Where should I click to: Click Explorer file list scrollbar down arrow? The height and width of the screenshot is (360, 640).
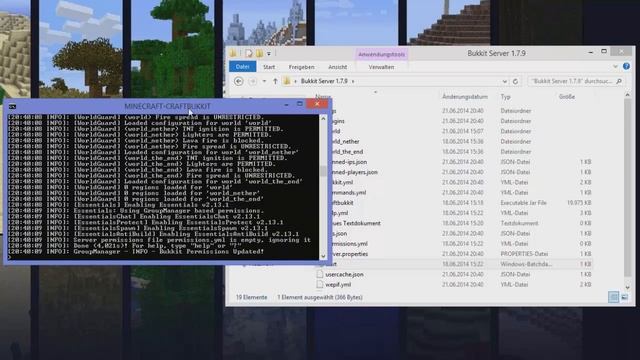pyautogui.click(x=627, y=287)
